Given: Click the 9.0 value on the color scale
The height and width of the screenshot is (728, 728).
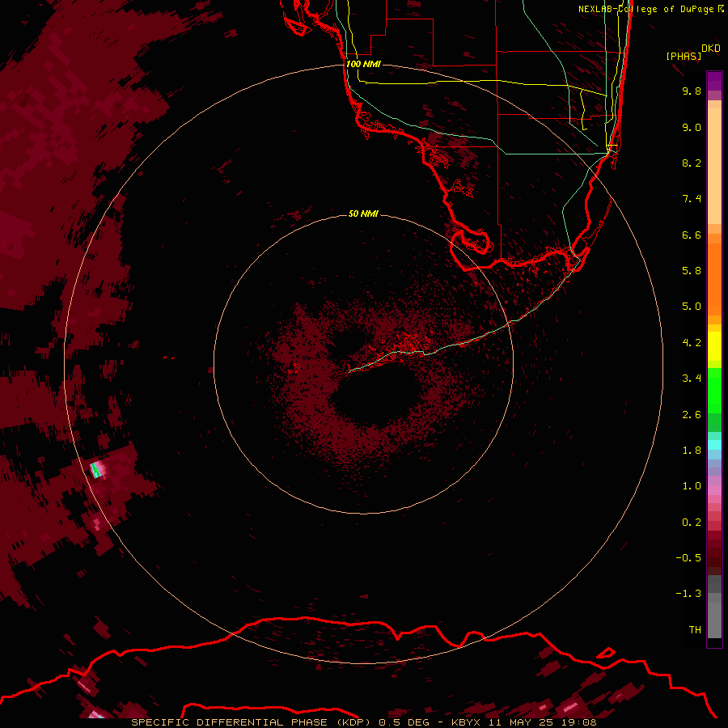Looking at the screenshot, I should point(692,127).
